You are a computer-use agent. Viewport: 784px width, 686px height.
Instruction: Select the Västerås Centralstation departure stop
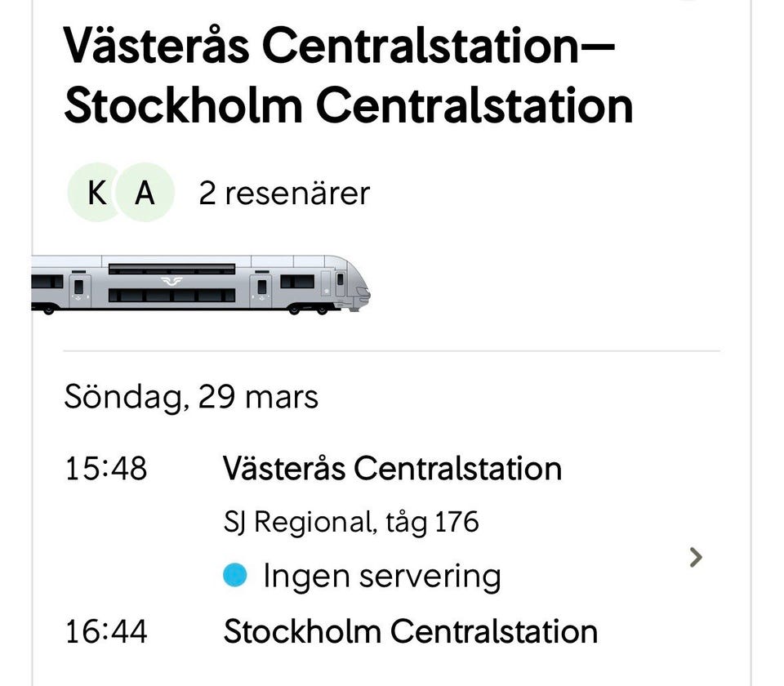pyautogui.click(x=392, y=469)
